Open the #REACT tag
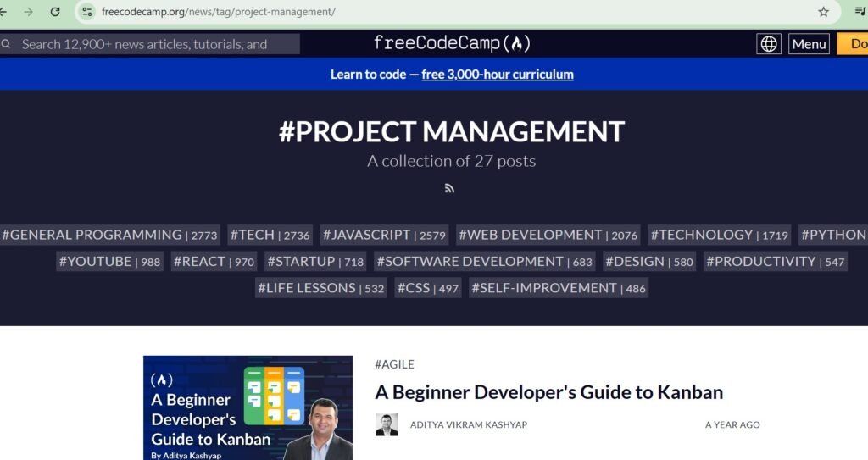Image resolution: width=868 pixels, height=460 pixels. click(214, 261)
